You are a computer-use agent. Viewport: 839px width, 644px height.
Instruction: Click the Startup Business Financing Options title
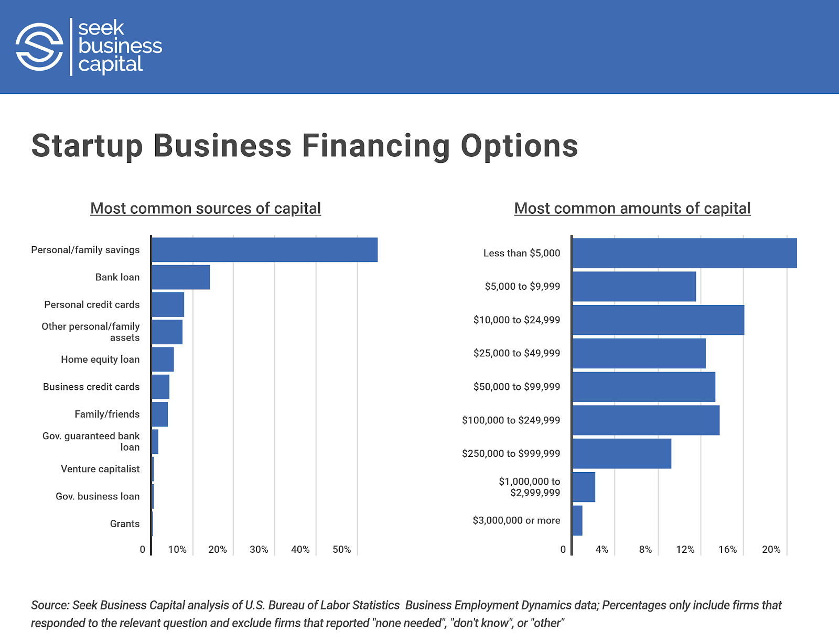[305, 146]
